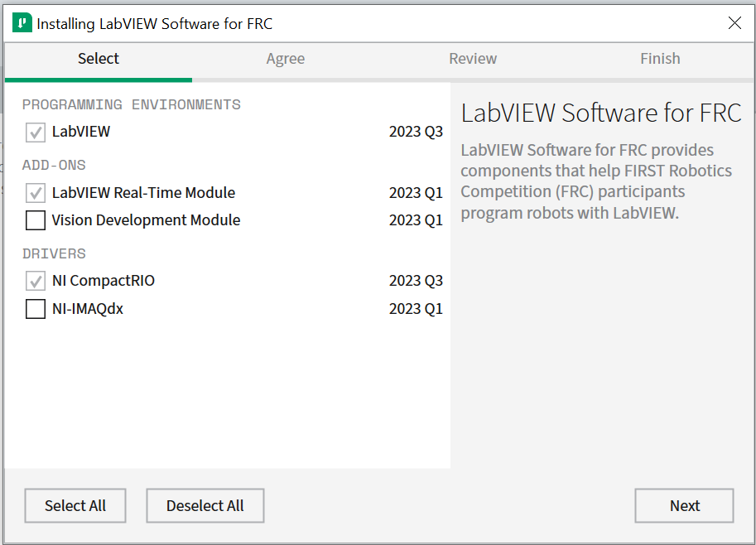Viewport: 756px width, 545px height.
Task: Click the LabVIEW checkbox
Action: 35,132
